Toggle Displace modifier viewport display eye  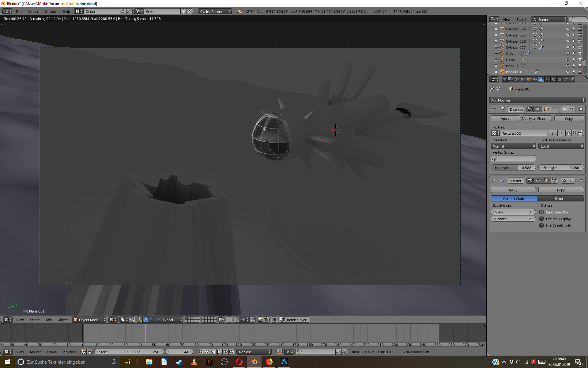[x=538, y=109]
